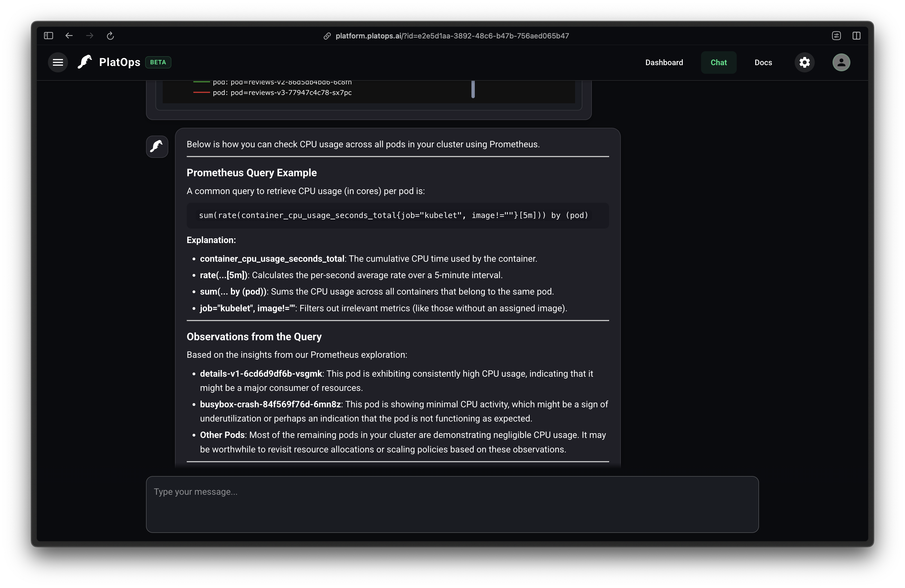
Task: Click the chart legend scrollbar handle
Action: [x=473, y=89]
